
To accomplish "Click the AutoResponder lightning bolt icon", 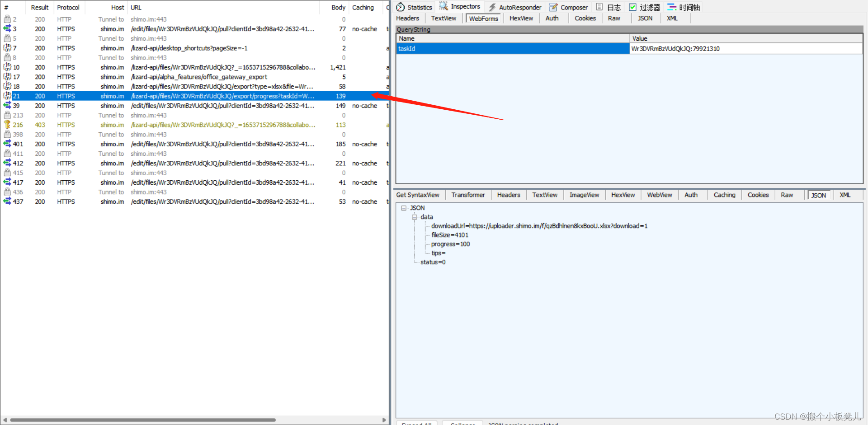I will (492, 7).
